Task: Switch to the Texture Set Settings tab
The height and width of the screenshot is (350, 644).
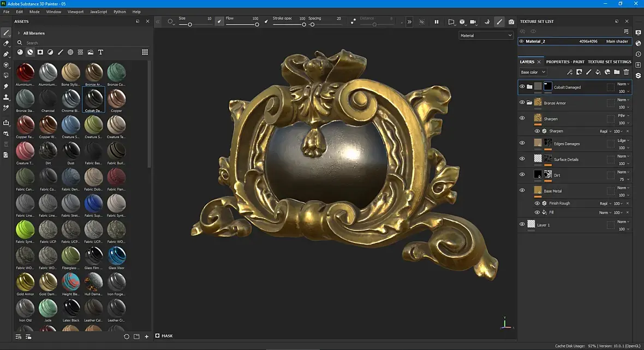Action: tap(609, 62)
